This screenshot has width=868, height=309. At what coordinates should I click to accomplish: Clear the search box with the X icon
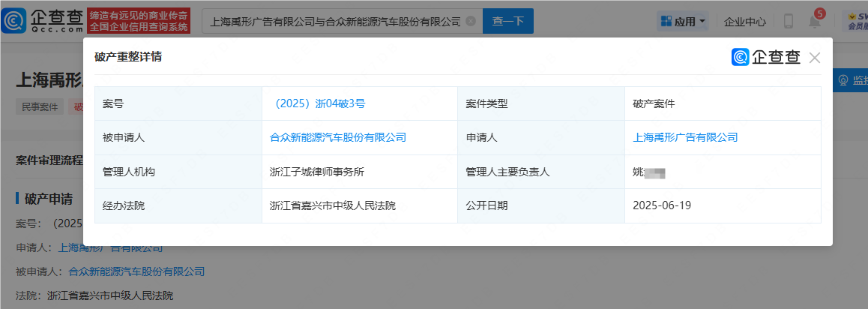[470, 22]
